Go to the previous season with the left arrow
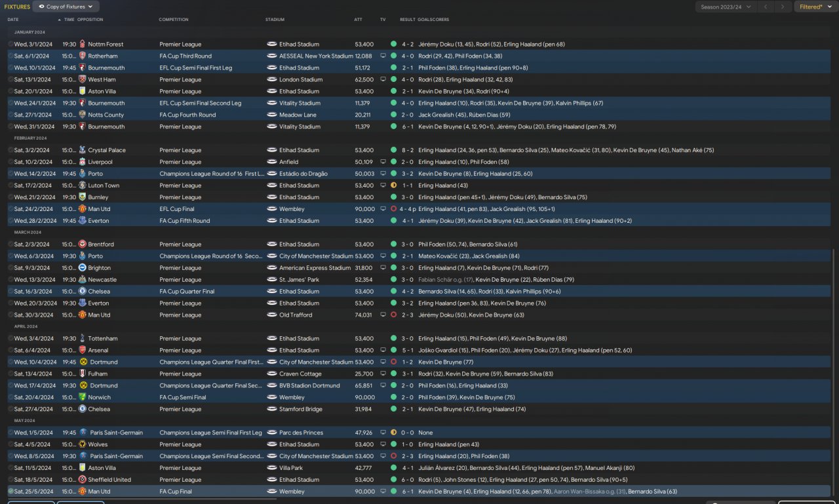This screenshot has width=839, height=504. [x=766, y=7]
